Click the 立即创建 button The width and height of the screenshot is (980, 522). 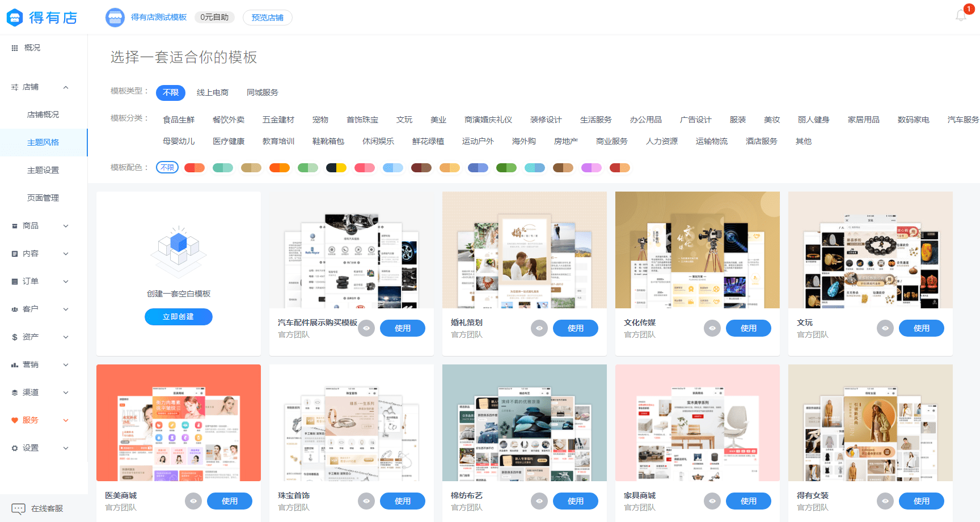pos(179,317)
